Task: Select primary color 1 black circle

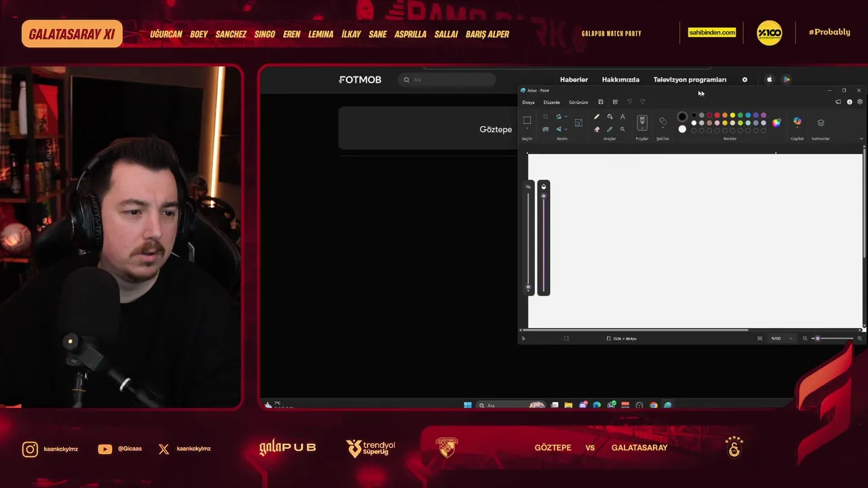Action: pos(682,117)
